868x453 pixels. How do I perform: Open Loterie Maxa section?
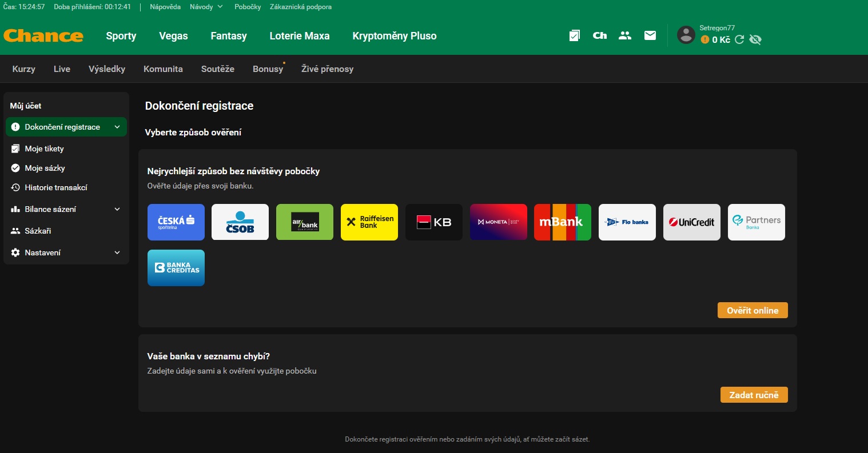[x=300, y=35]
